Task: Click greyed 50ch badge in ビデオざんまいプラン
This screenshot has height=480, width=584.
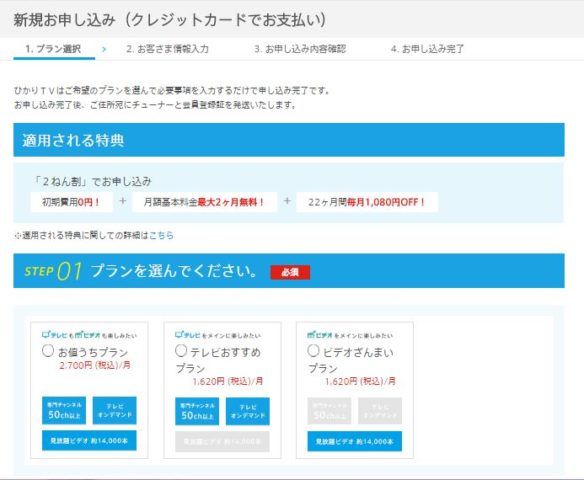Action: 329,411
